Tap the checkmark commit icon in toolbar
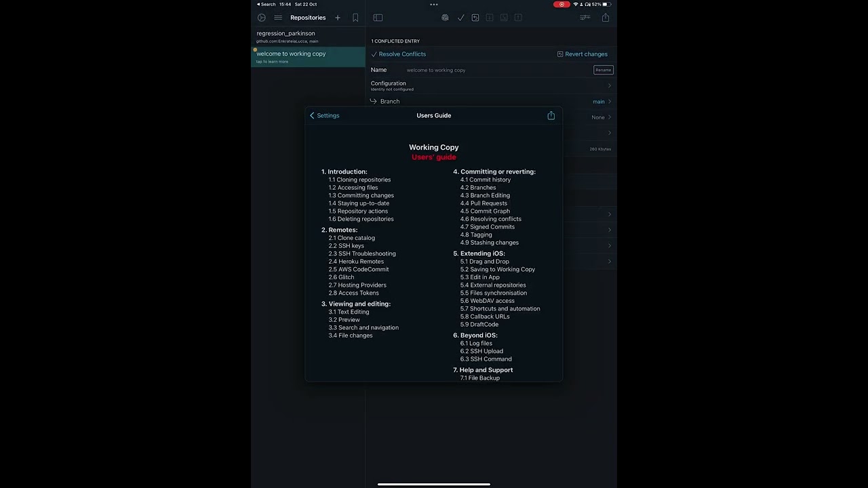The height and width of the screenshot is (488, 868). click(461, 18)
